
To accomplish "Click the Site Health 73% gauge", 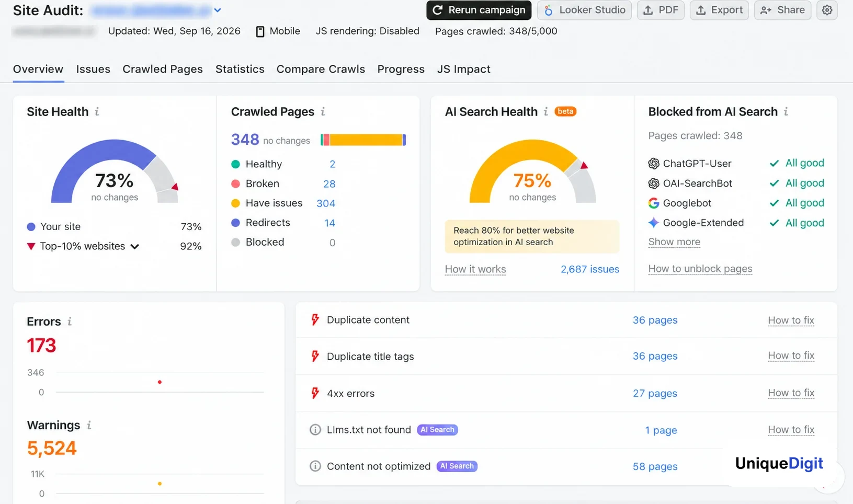I will pyautogui.click(x=115, y=171).
